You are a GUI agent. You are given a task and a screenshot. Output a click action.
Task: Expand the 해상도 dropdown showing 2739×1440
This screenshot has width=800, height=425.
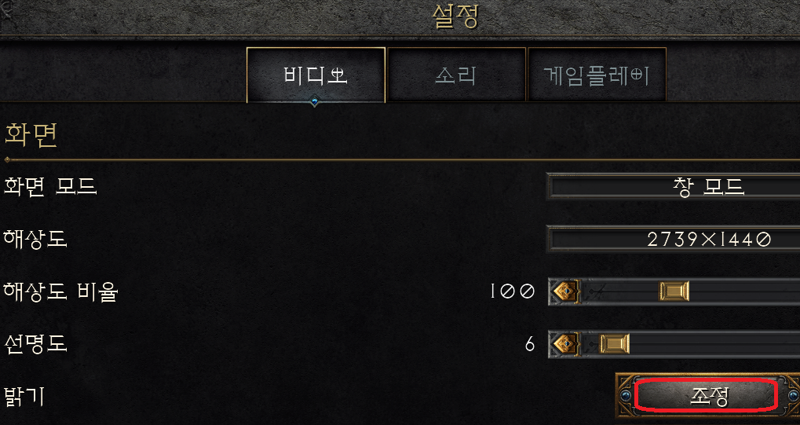(x=673, y=239)
